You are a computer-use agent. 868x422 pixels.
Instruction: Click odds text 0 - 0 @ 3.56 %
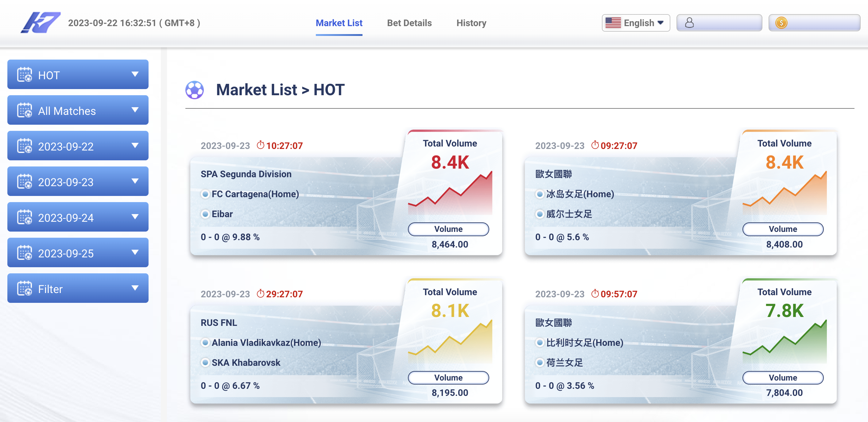point(564,386)
